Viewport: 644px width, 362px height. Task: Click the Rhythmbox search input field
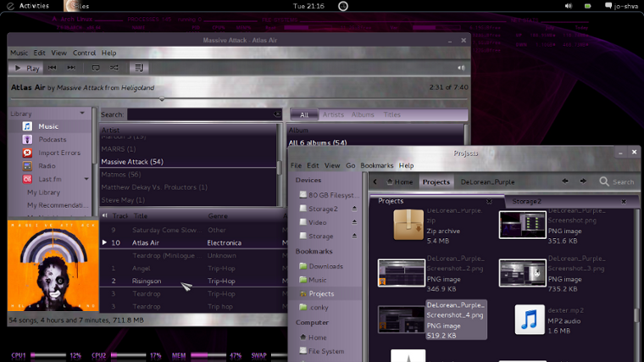coord(201,114)
